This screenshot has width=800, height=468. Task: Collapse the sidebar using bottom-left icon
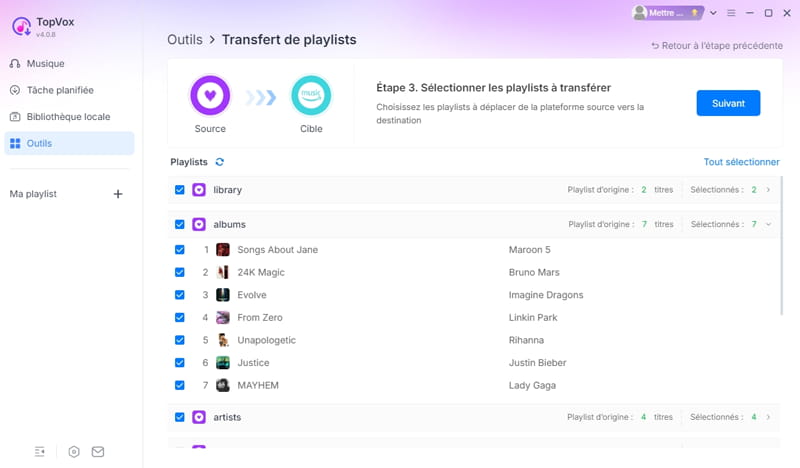(40, 452)
